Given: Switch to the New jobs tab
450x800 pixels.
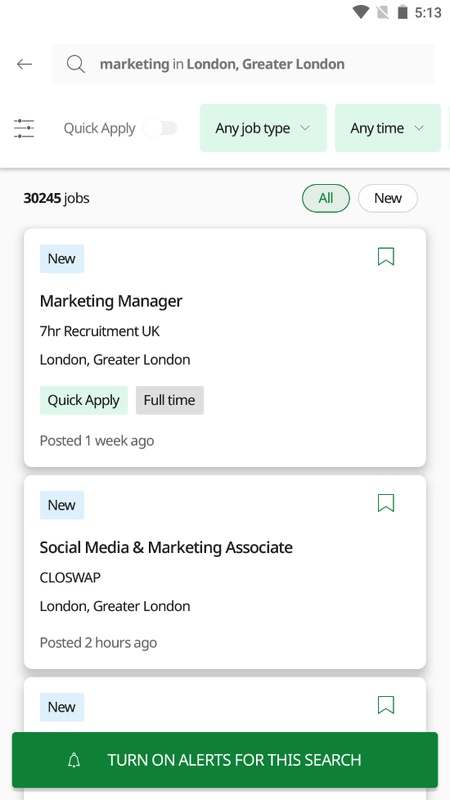Looking at the screenshot, I should pyautogui.click(x=388, y=198).
